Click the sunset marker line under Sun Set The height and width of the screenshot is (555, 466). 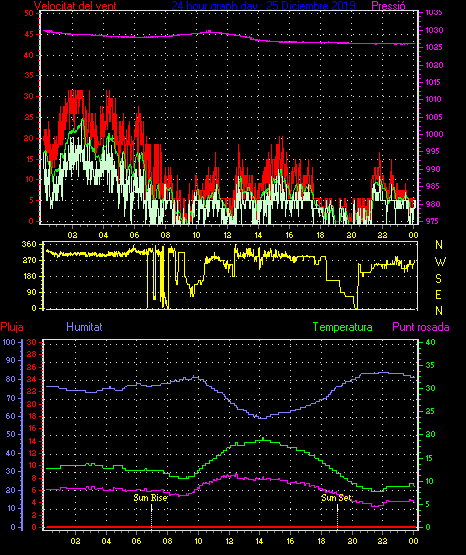pos(337,517)
